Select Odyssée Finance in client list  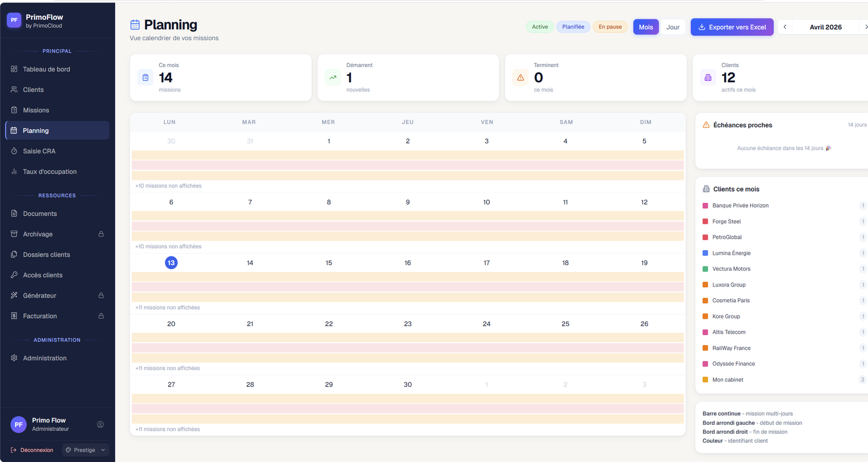784,364
